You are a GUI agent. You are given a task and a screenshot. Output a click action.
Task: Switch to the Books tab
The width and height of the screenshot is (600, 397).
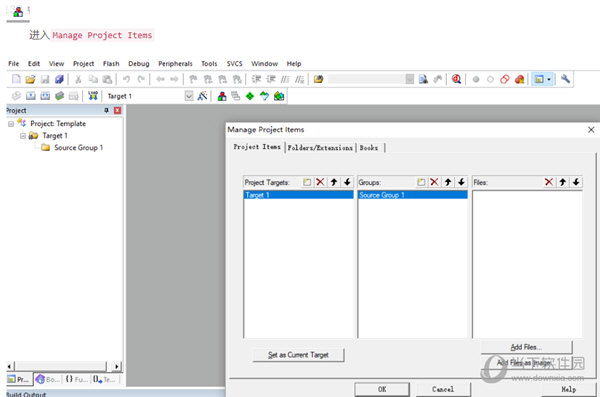click(x=368, y=148)
